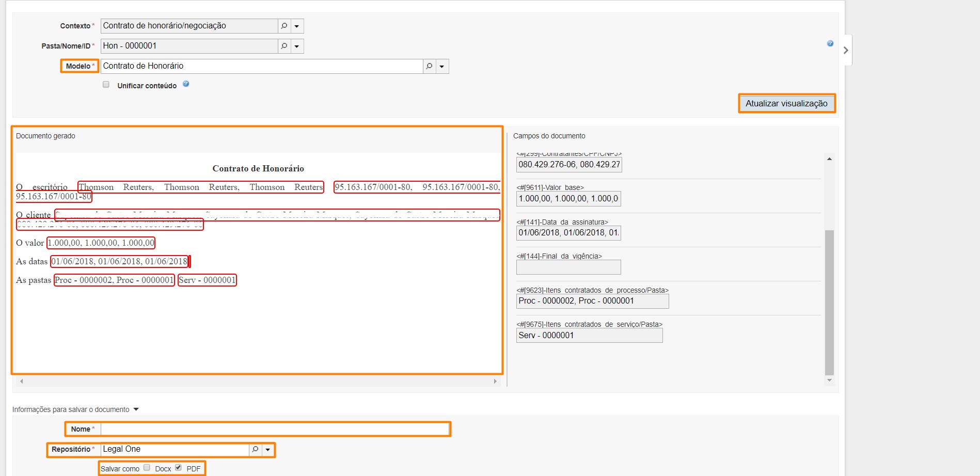Check the Docx save format option

click(147, 468)
